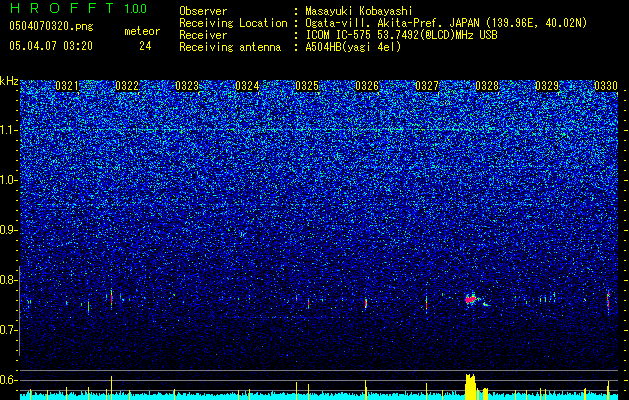Click the 0.7 kHz axis label
Image resolution: width=629 pixels, height=400 pixels.
tap(9, 330)
